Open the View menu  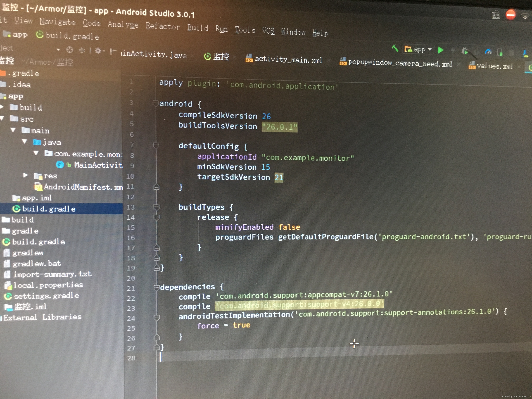pyautogui.click(x=23, y=21)
